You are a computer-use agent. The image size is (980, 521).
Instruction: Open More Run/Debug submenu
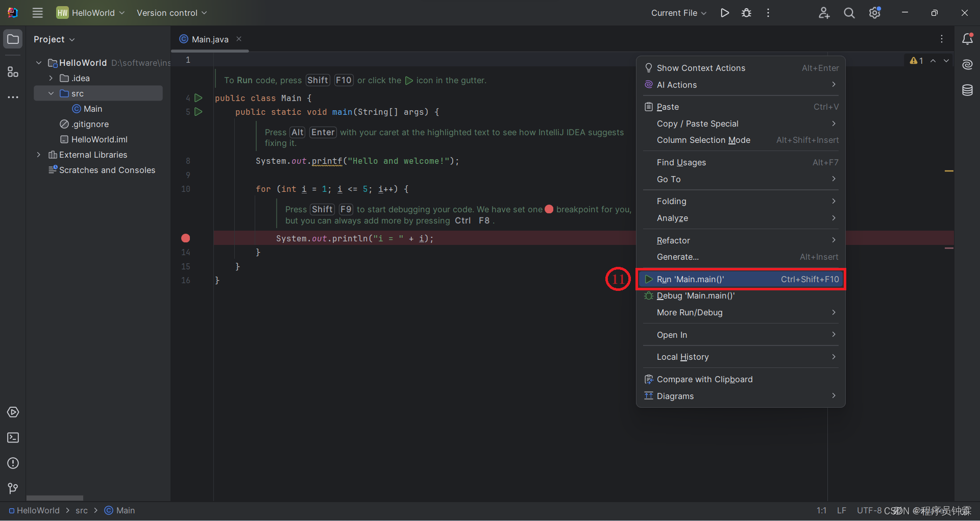click(741, 312)
